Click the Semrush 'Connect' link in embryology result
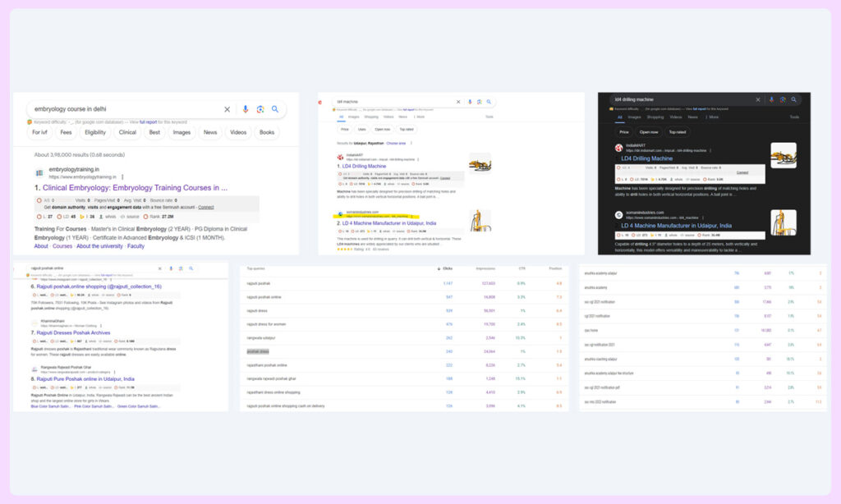The width and height of the screenshot is (841, 504). click(206, 208)
